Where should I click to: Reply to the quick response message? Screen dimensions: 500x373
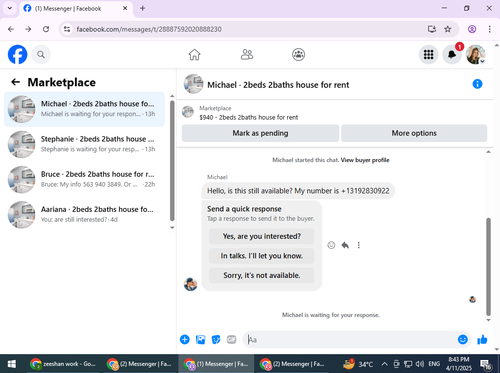(x=345, y=245)
